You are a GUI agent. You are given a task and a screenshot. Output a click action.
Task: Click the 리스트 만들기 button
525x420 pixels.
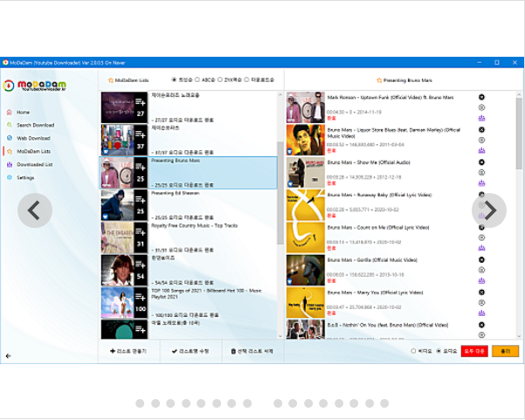[x=128, y=351]
